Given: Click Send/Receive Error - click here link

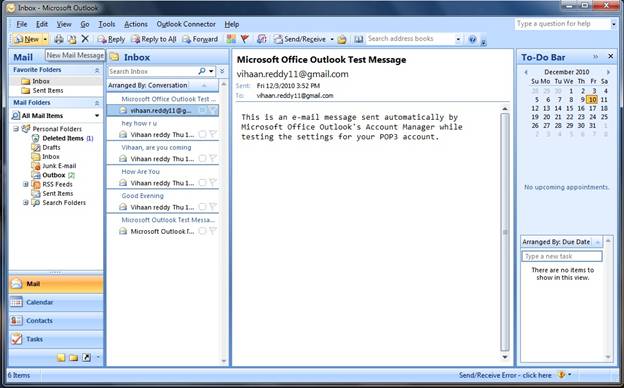Looking at the screenshot, I should 505,375.
